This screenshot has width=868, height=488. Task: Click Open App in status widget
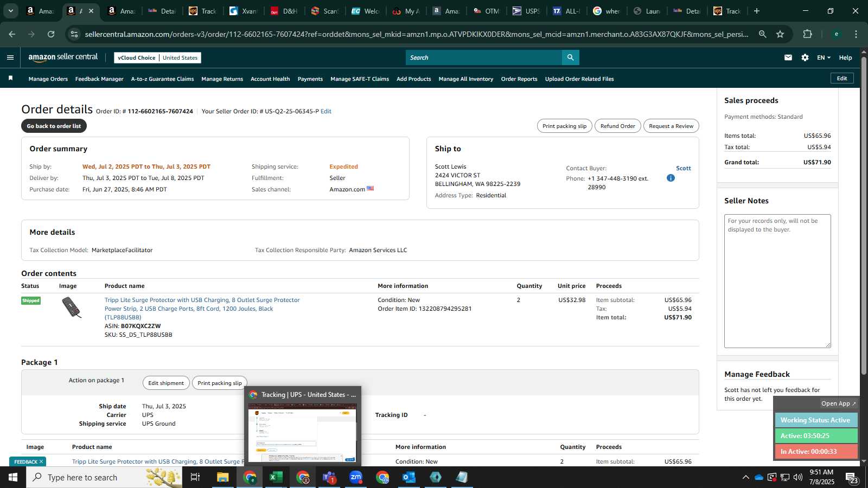click(x=838, y=403)
